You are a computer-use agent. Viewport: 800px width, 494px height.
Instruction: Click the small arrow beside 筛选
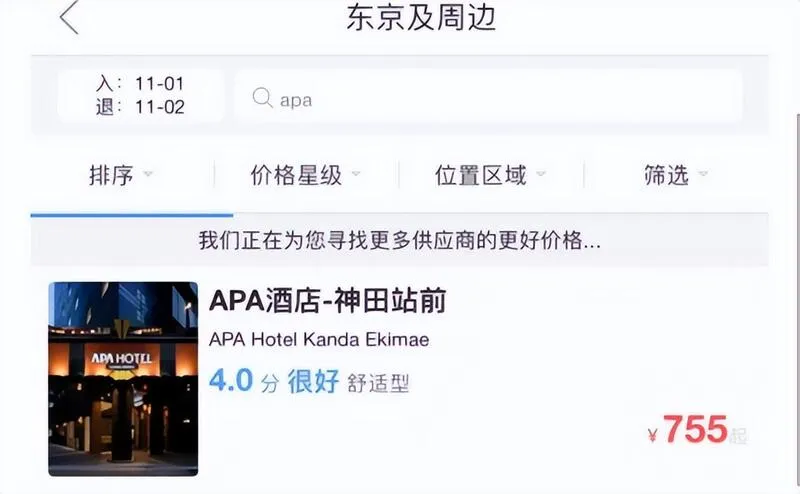pos(703,174)
